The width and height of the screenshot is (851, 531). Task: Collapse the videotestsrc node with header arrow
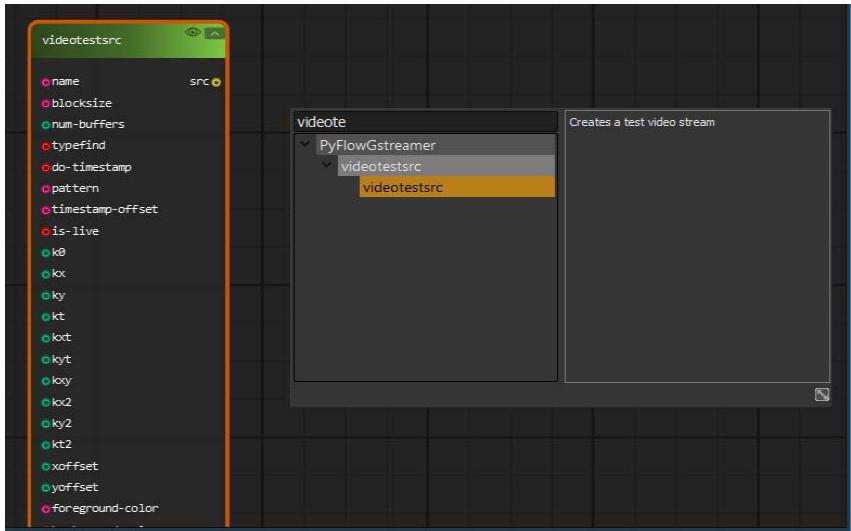point(214,33)
